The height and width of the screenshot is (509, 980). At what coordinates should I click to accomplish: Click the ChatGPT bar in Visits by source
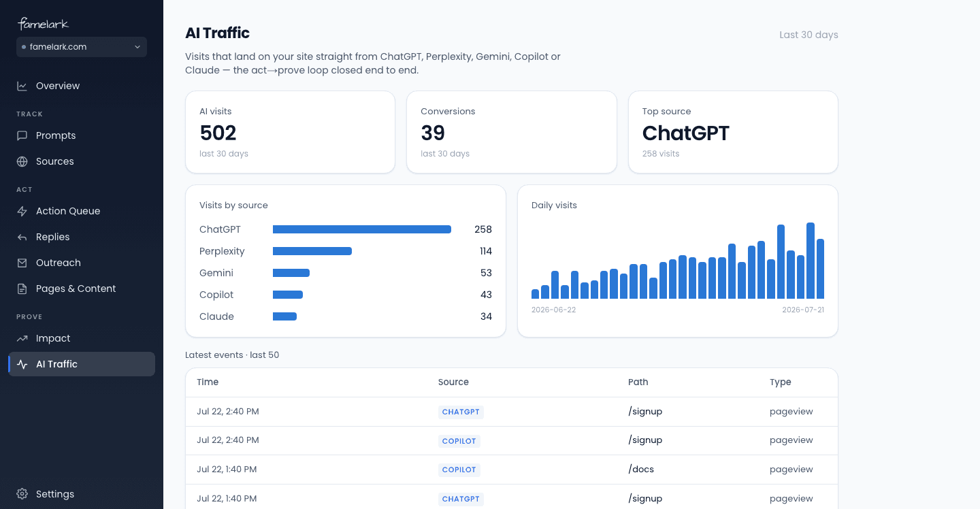click(362, 229)
